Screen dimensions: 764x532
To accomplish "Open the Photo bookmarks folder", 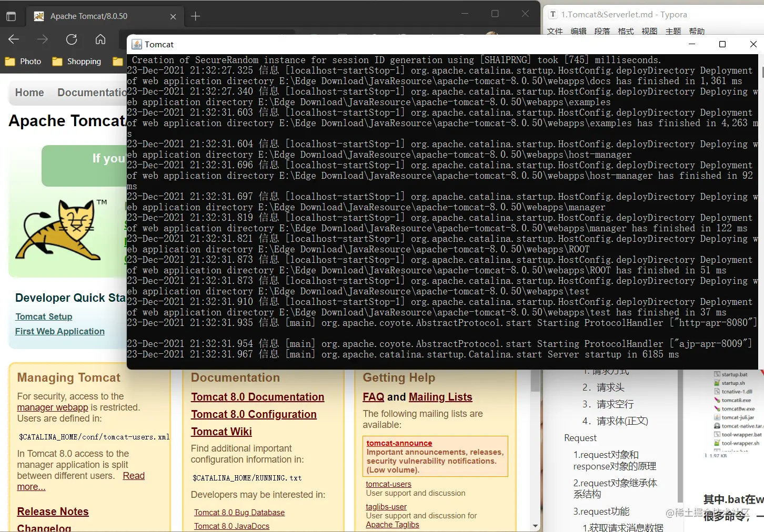I will point(23,62).
